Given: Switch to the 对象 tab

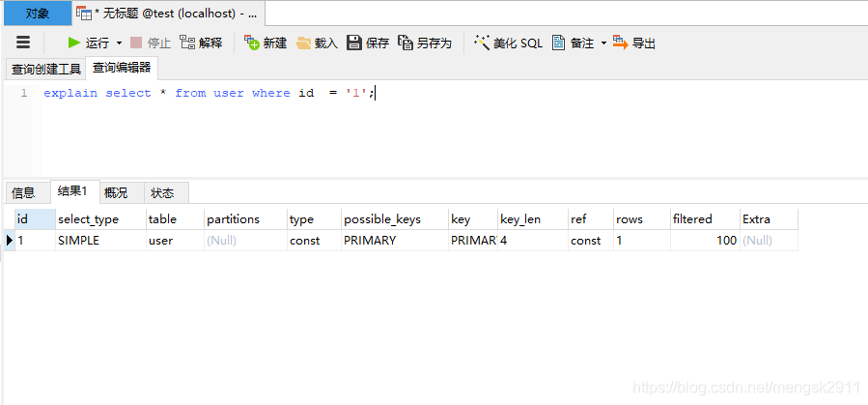Looking at the screenshot, I should pos(37,14).
